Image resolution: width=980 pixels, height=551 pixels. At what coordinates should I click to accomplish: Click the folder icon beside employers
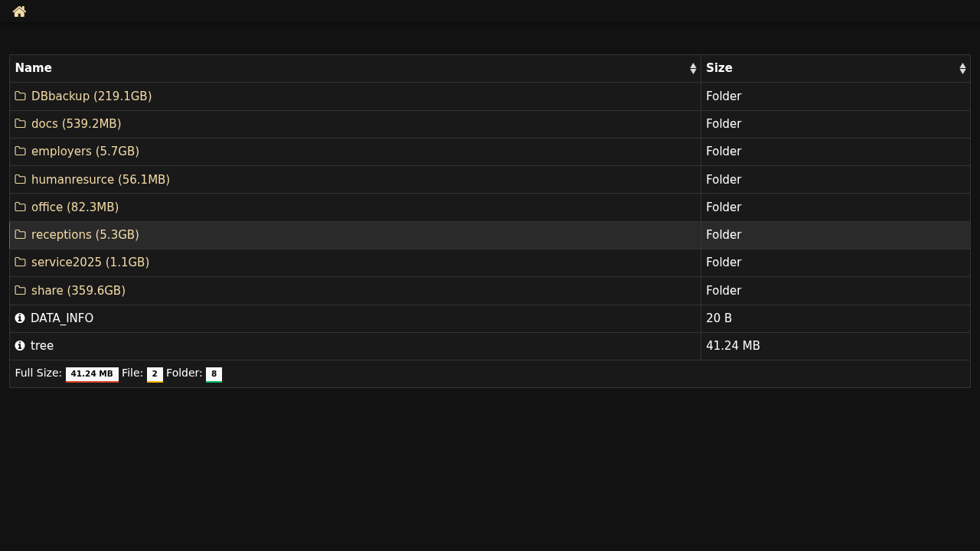[x=21, y=152]
